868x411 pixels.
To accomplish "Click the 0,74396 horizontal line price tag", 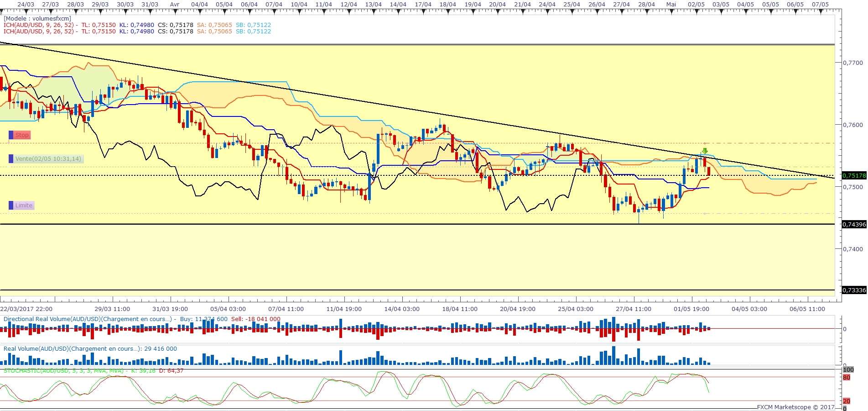I will point(854,224).
